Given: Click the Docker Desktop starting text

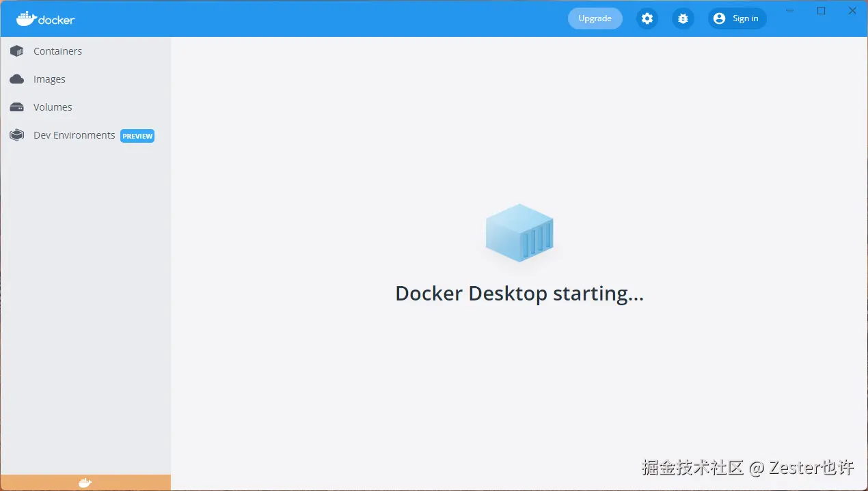Looking at the screenshot, I should 519,294.
